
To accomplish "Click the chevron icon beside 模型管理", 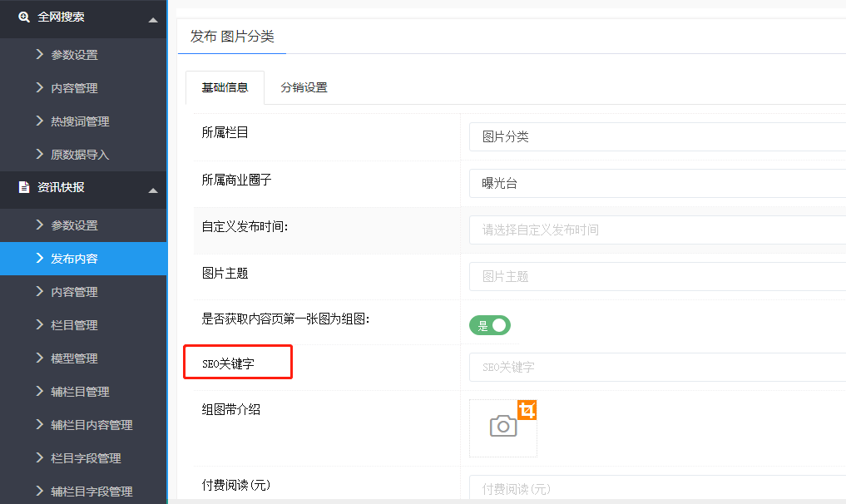I will [x=40, y=358].
